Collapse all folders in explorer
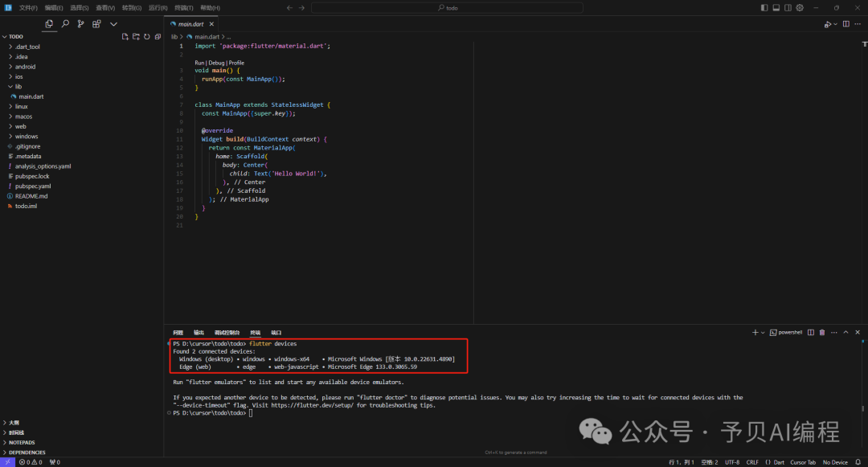 [158, 36]
